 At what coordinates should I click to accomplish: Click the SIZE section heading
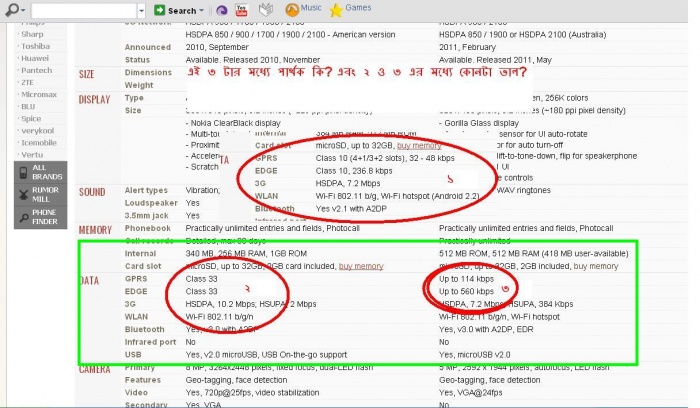[x=87, y=74]
